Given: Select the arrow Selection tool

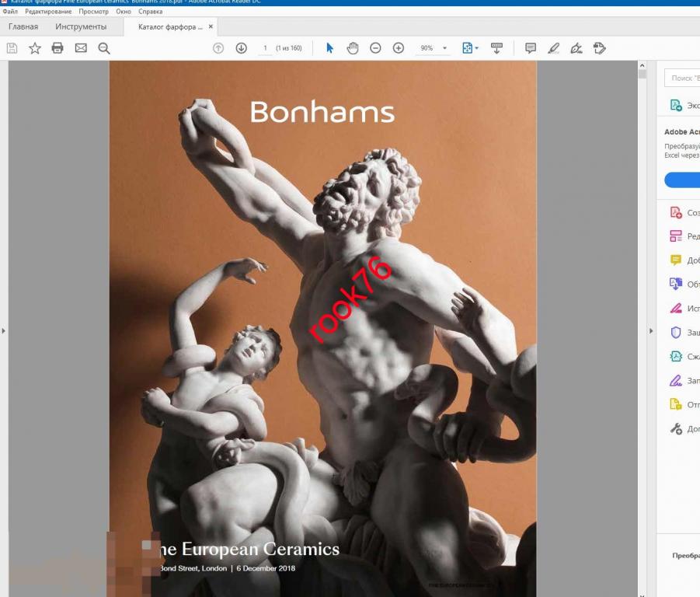Looking at the screenshot, I should (x=329, y=47).
